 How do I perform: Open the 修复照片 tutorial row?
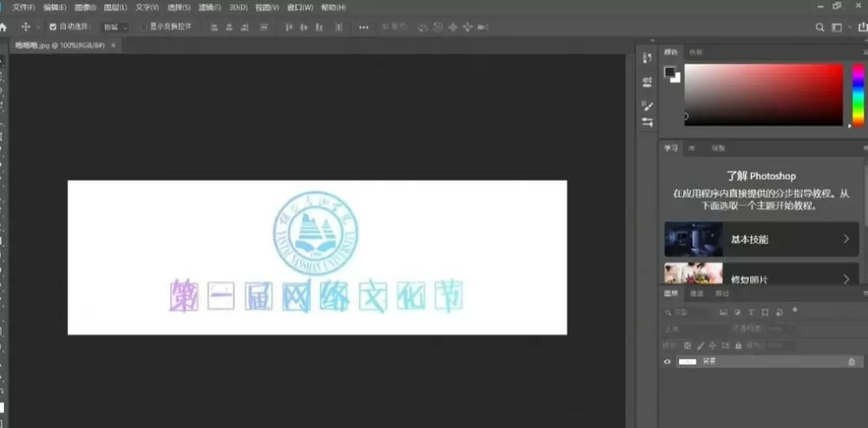click(761, 273)
